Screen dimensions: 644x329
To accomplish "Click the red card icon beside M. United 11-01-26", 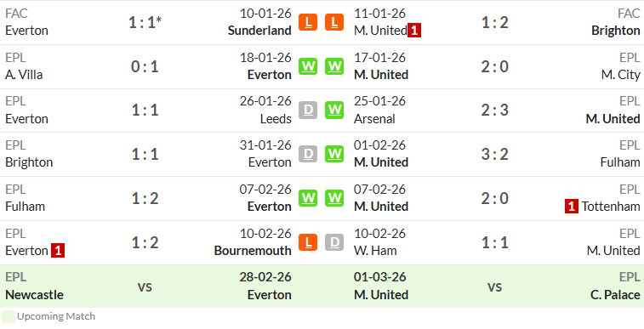I will [414, 31].
